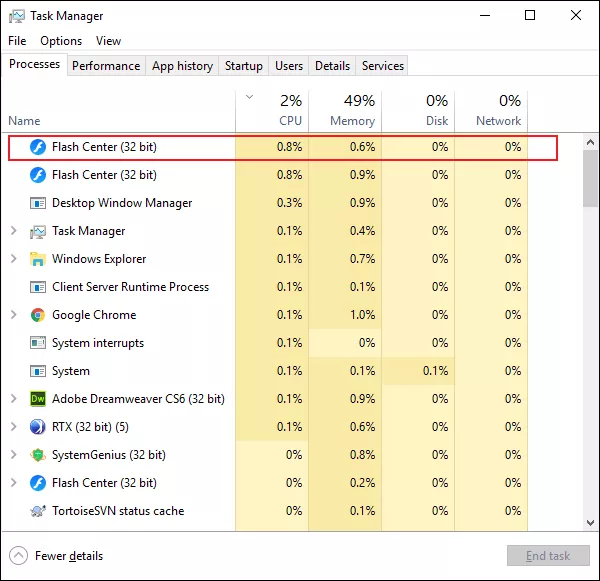Screen dimensions: 600x581
Task: Click the 0.7% memory cell for Windows Explorer
Action: tap(345, 259)
